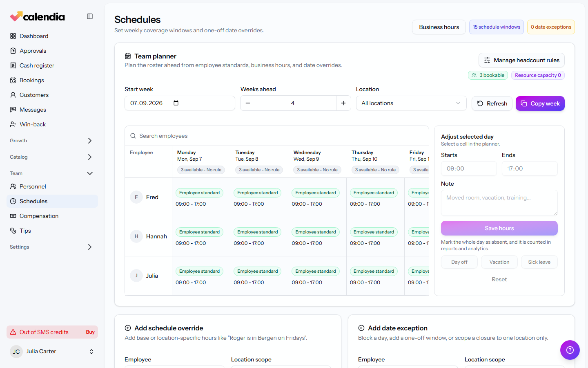Viewport: 588px width, 368px height.
Task: Increase weeks ahead with plus button
Action: tap(343, 103)
